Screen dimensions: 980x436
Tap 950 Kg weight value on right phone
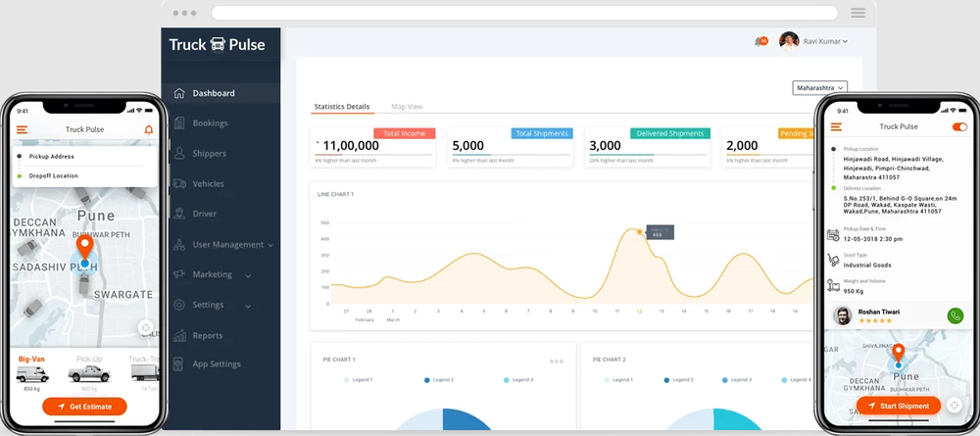click(x=854, y=291)
